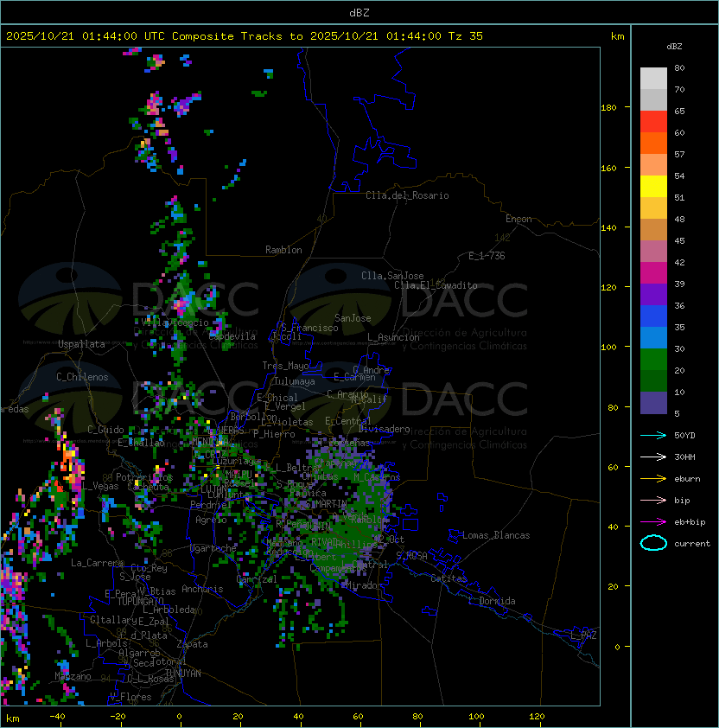Select the 'L_Dormida' label
The height and width of the screenshot is (728, 719).
tap(492, 601)
